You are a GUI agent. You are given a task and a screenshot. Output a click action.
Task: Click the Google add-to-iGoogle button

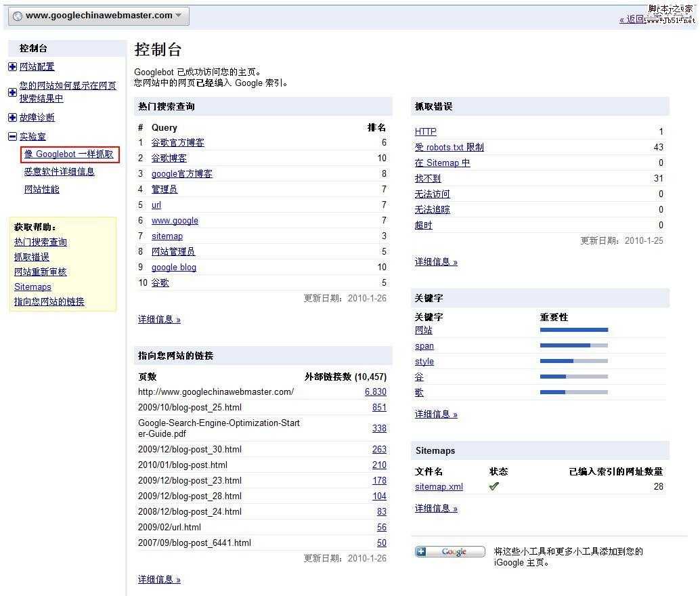pos(450,551)
